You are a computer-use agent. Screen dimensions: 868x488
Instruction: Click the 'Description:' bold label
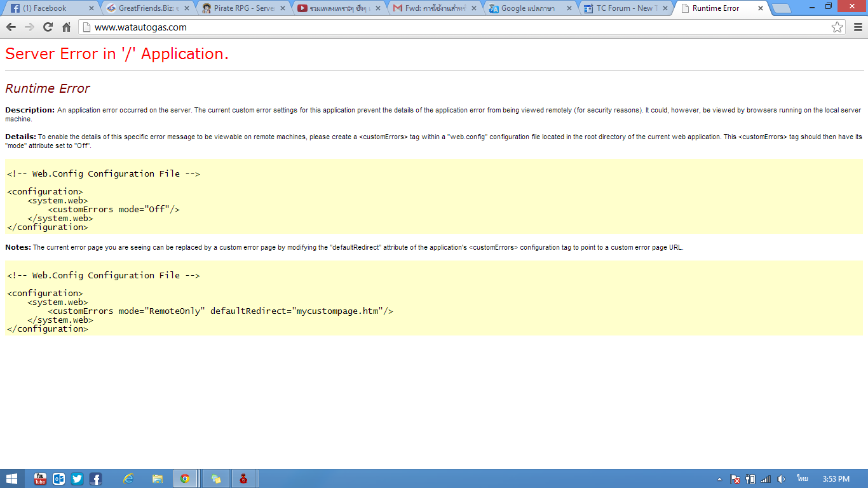pyautogui.click(x=30, y=110)
